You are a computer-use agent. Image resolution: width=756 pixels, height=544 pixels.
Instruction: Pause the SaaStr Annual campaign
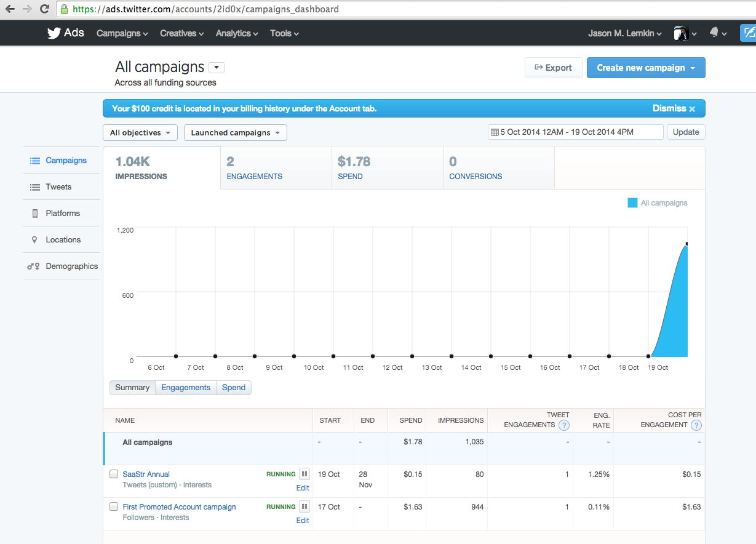304,474
